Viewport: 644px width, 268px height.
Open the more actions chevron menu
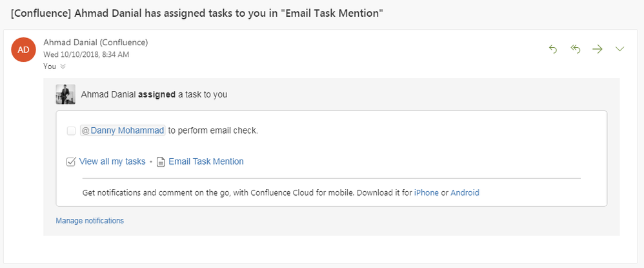[619, 49]
